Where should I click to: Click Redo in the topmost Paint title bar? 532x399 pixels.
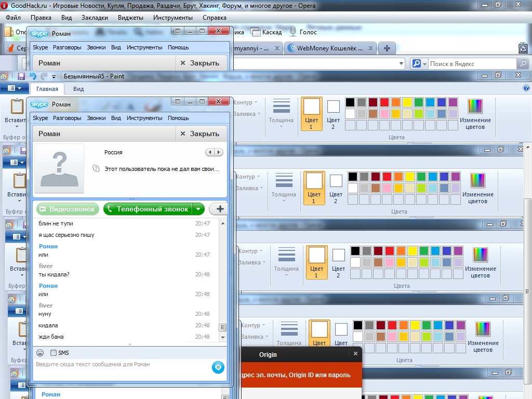coord(44,76)
